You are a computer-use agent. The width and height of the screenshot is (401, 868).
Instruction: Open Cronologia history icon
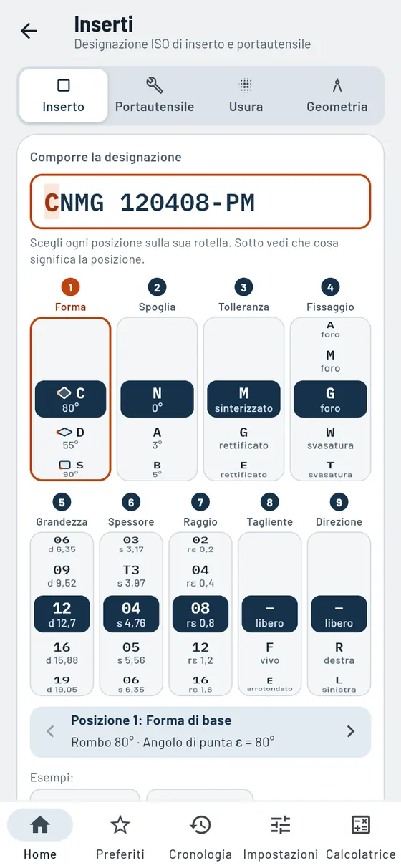click(200, 835)
